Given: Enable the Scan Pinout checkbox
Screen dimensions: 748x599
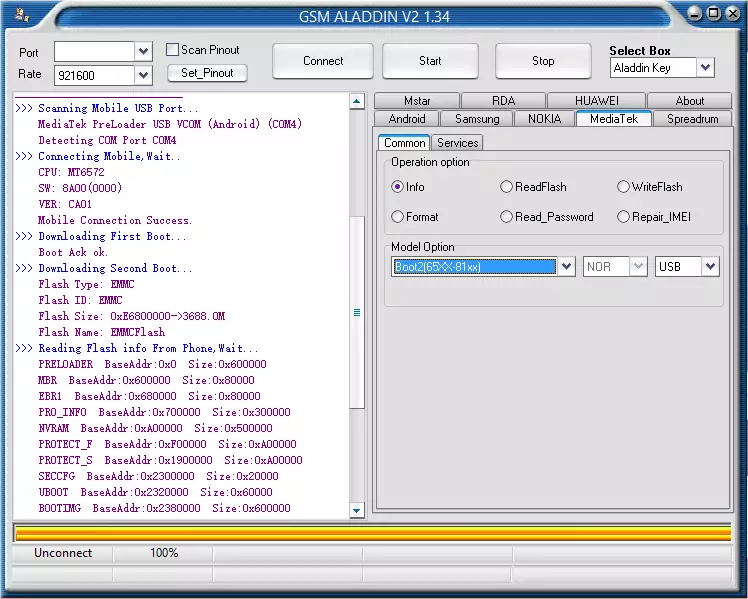Looking at the screenshot, I should pos(172,50).
